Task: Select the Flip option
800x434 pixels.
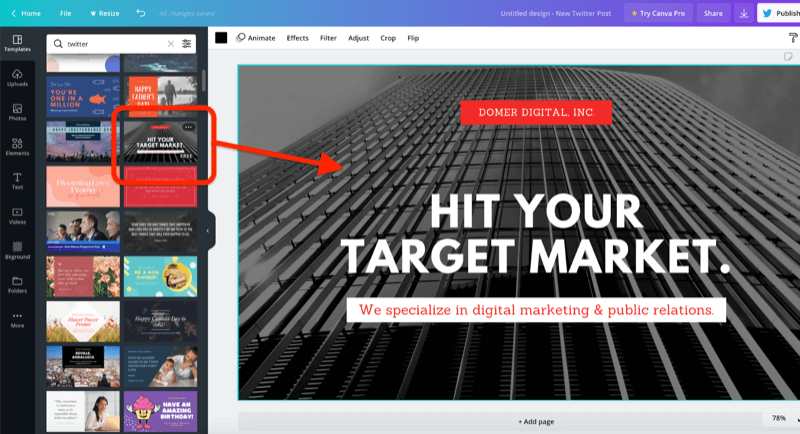Action: [x=413, y=38]
